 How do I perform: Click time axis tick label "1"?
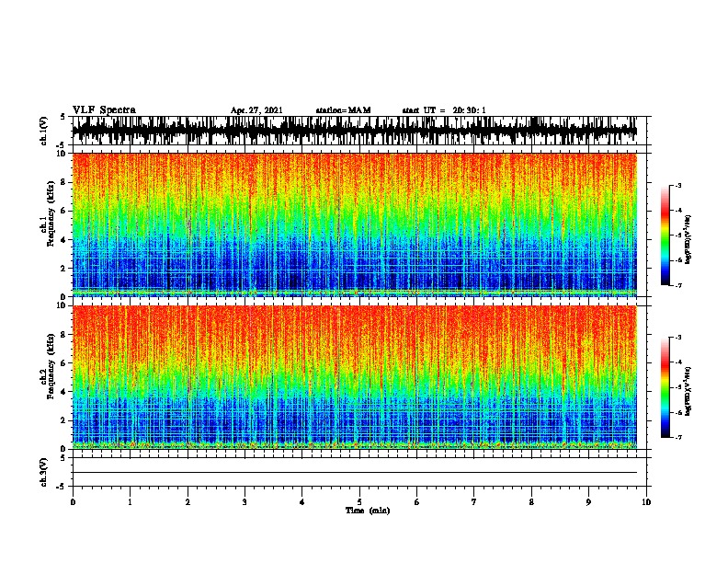click(130, 502)
